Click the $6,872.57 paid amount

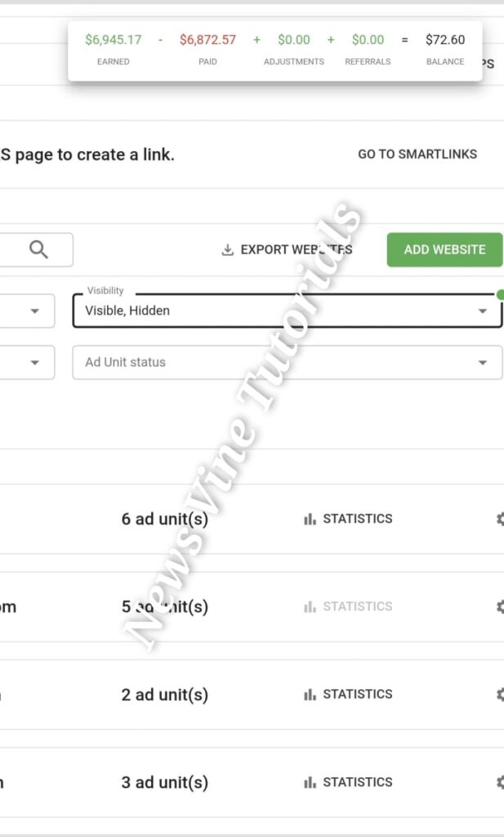207,39
